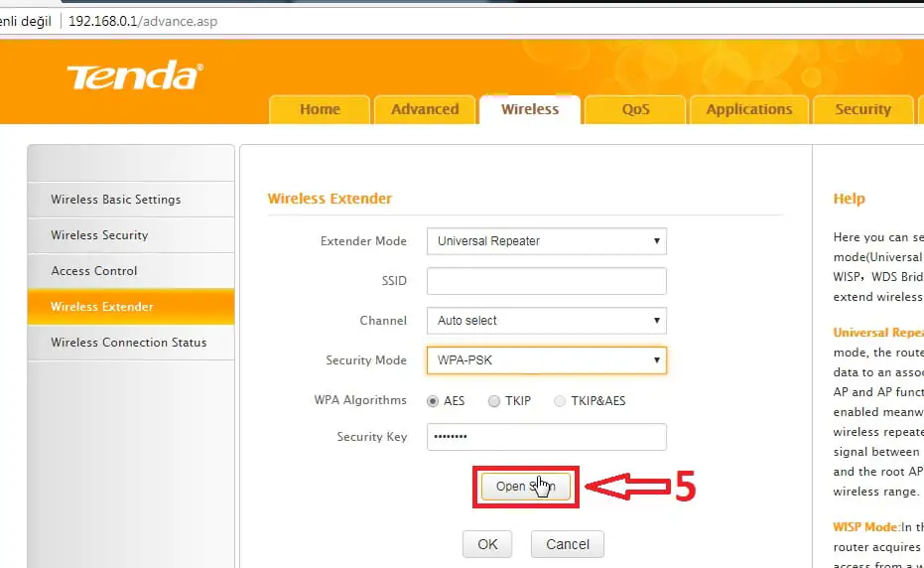Select Wireless Connection Status menu item
The image size is (924, 568).
coord(129,343)
